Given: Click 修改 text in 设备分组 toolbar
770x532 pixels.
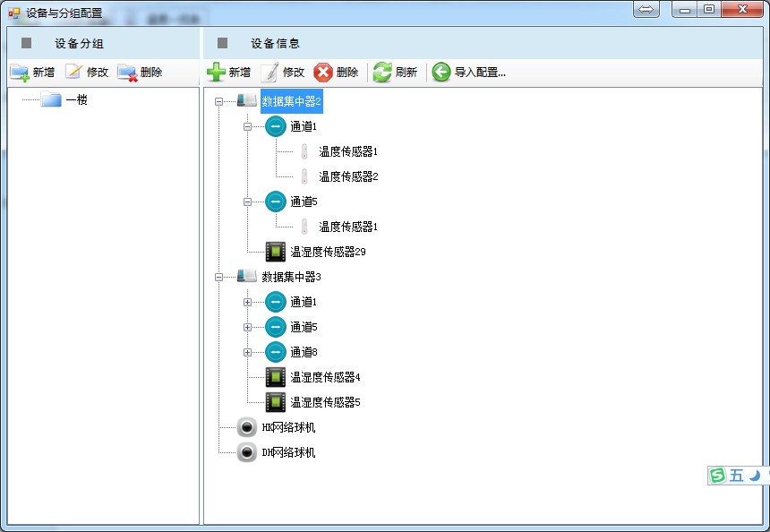Looking at the screenshot, I should (x=98, y=73).
